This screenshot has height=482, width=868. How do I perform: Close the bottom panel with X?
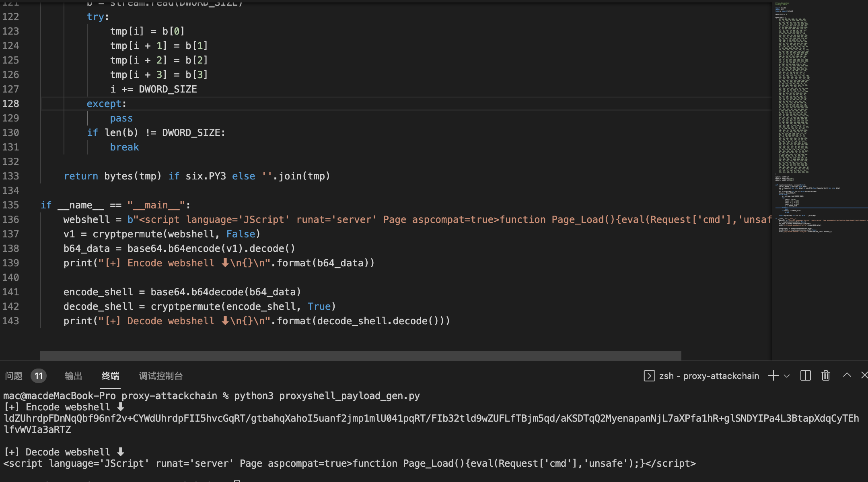tap(864, 375)
